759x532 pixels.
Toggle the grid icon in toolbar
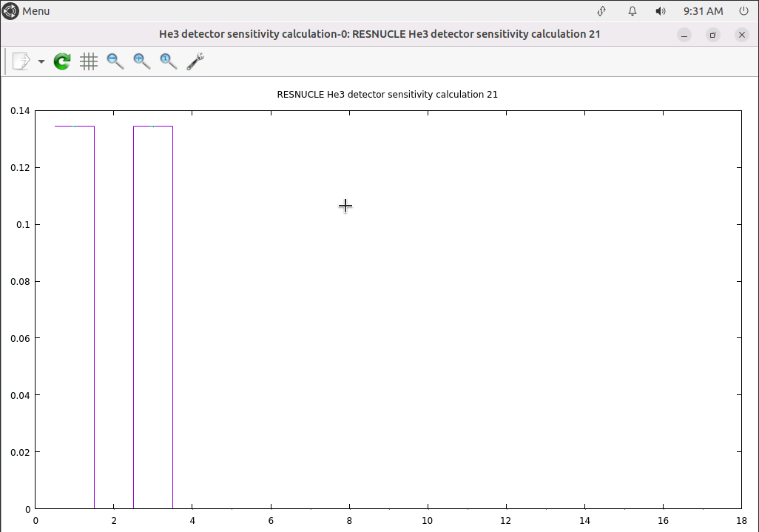click(89, 61)
